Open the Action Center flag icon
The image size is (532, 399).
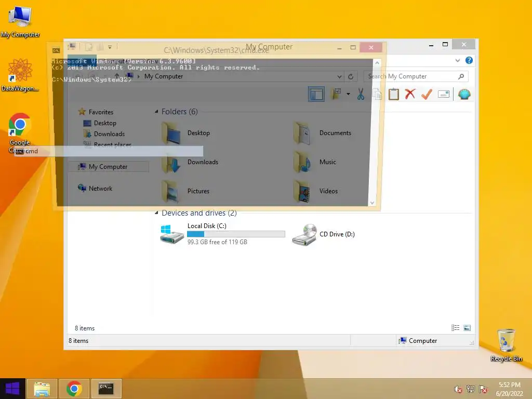pyautogui.click(x=483, y=389)
